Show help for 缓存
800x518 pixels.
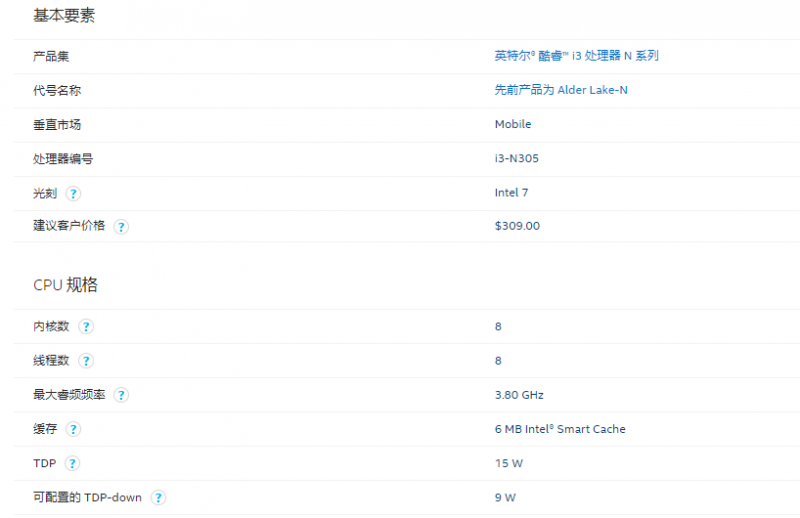[x=73, y=429]
